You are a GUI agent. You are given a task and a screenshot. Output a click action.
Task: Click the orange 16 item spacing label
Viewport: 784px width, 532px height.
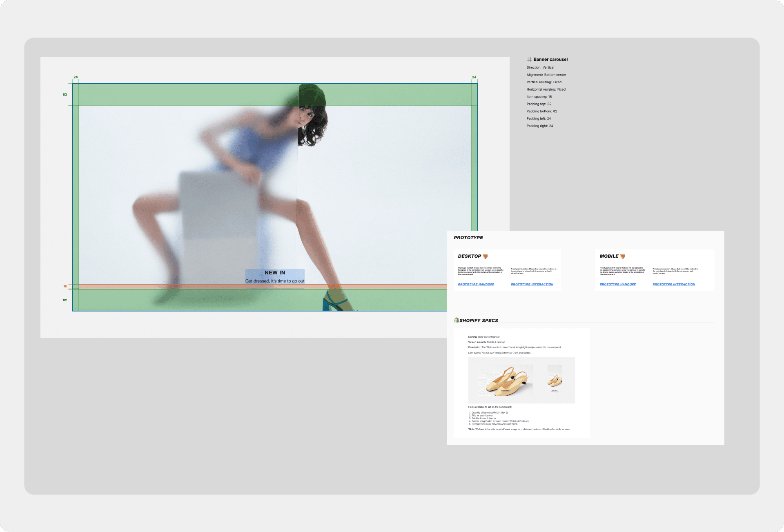(x=65, y=286)
